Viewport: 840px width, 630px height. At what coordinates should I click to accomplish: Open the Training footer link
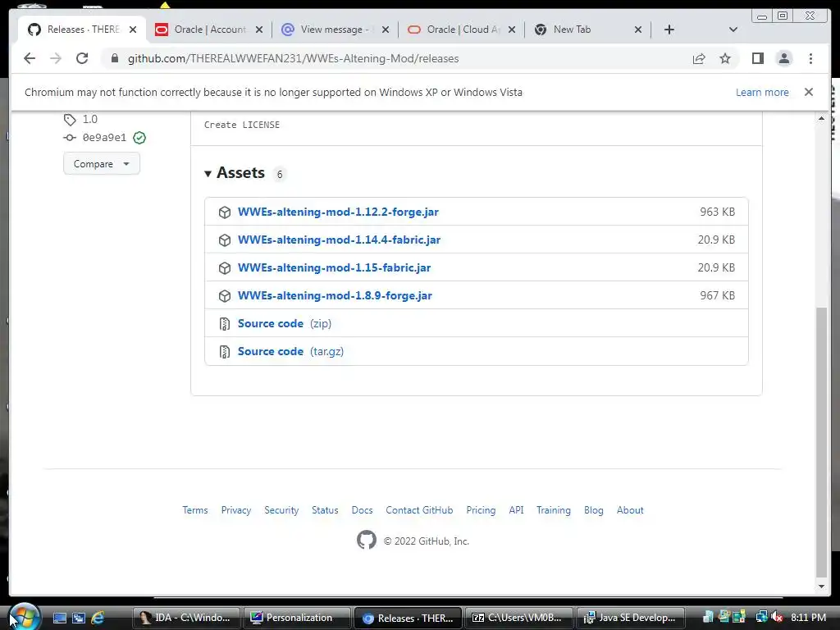[x=554, y=510]
